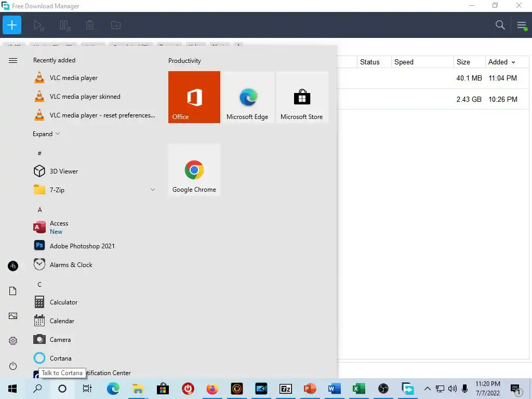Click the Size column header
Image resolution: width=532 pixels, height=399 pixels.
(469, 62)
